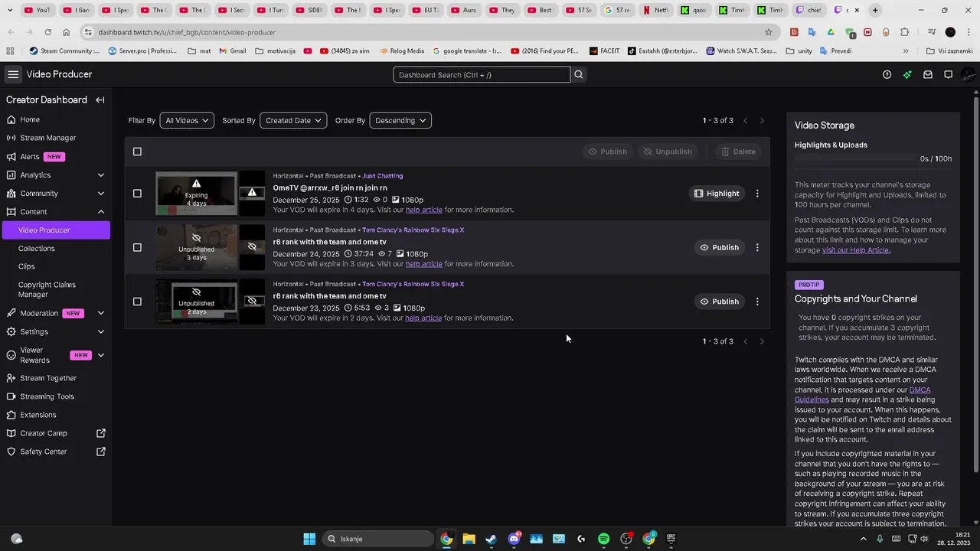This screenshot has height=551, width=980.
Task: Expand the Analytics sidebar section
Action: point(101,175)
